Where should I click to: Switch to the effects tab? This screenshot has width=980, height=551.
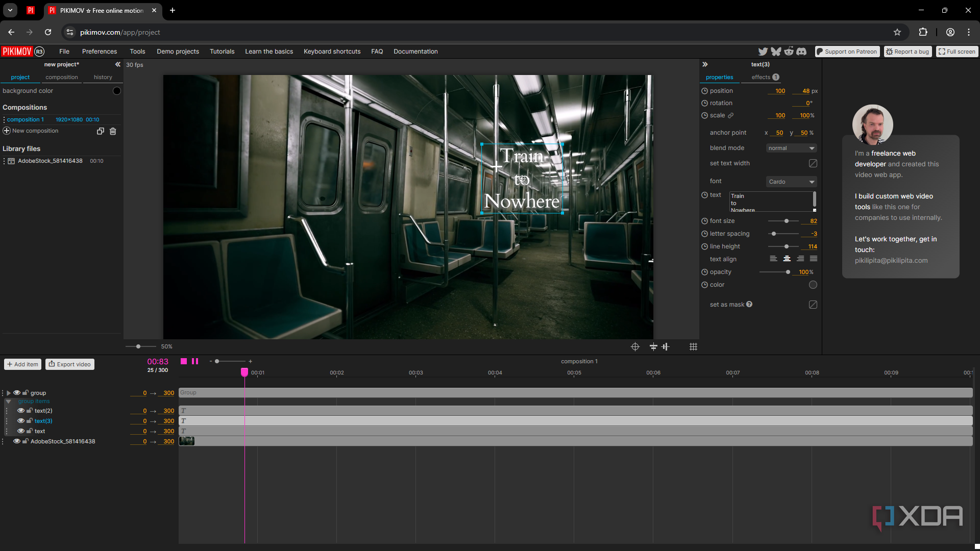click(761, 77)
